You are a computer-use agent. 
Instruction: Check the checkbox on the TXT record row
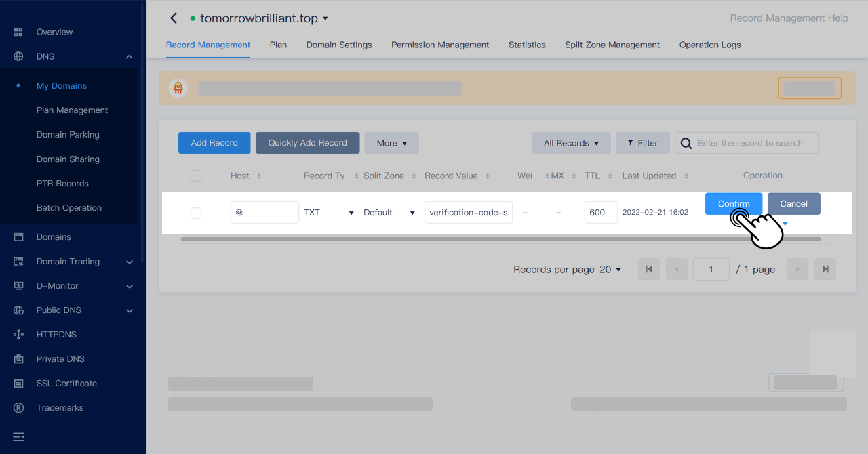(x=196, y=212)
